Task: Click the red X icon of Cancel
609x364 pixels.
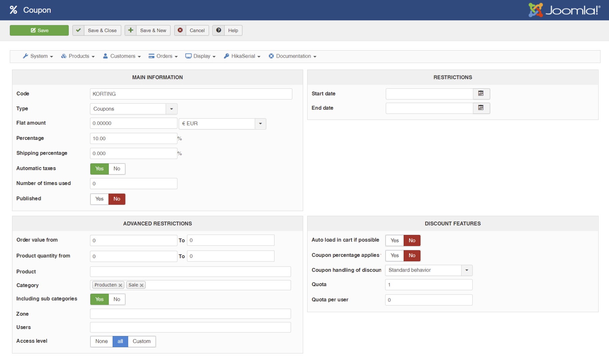Action: pos(180,30)
